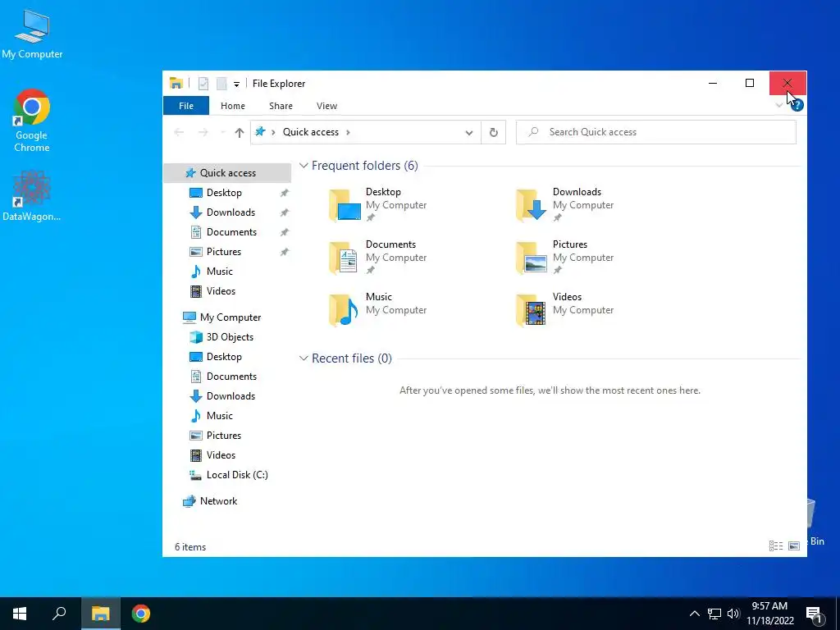The width and height of the screenshot is (840, 630).
Task: Select the Music folder in Frequent folders
Action: point(377,309)
